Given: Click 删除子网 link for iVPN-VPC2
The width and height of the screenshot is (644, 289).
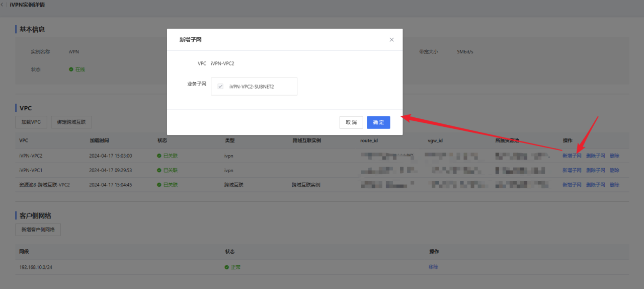Looking at the screenshot, I should point(596,156).
